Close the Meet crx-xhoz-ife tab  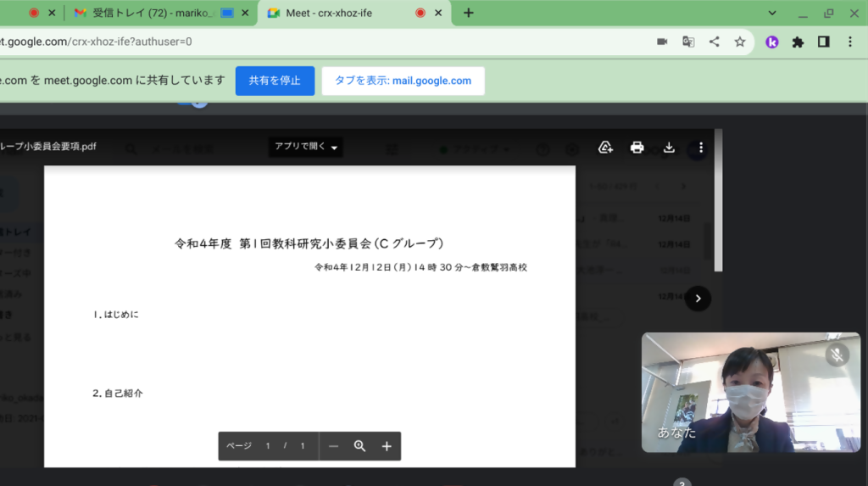(x=438, y=13)
